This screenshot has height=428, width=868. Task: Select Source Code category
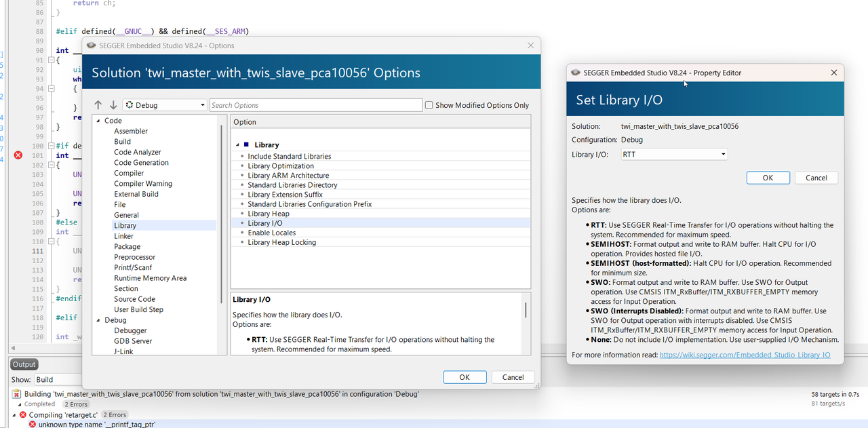coord(134,299)
